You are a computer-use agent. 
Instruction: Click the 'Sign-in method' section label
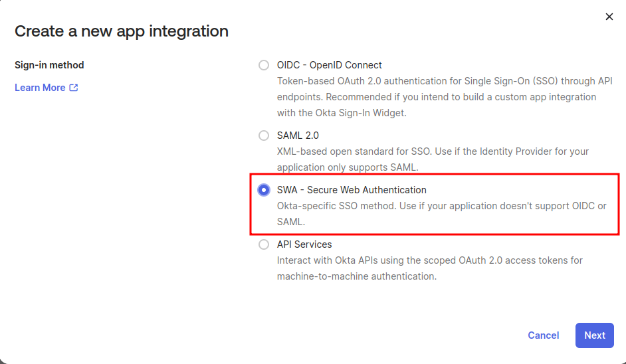pos(49,65)
